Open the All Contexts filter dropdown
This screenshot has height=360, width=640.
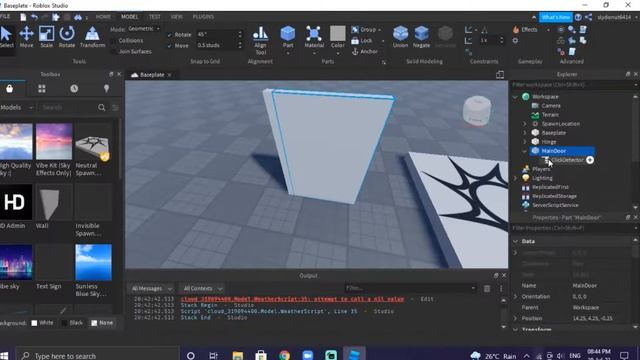pos(202,289)
